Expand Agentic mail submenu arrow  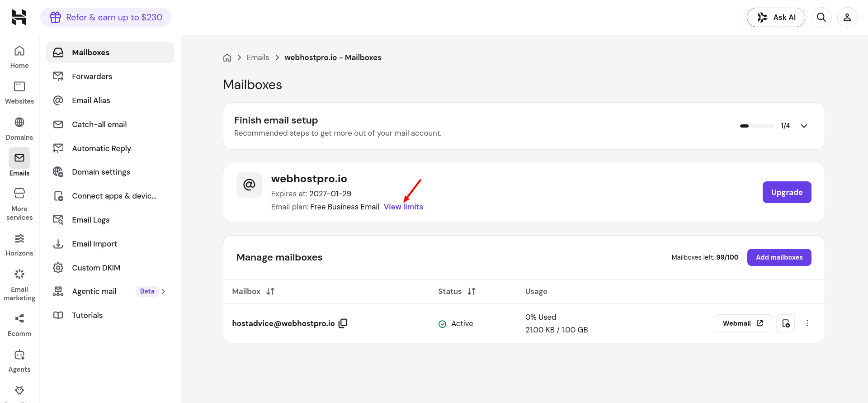point(164,291)
